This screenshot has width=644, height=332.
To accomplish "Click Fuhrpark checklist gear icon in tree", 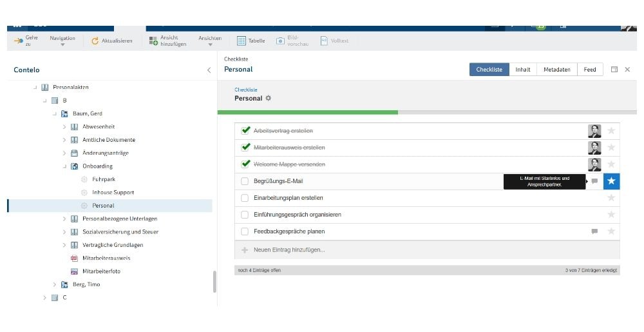I will point(84,179).
